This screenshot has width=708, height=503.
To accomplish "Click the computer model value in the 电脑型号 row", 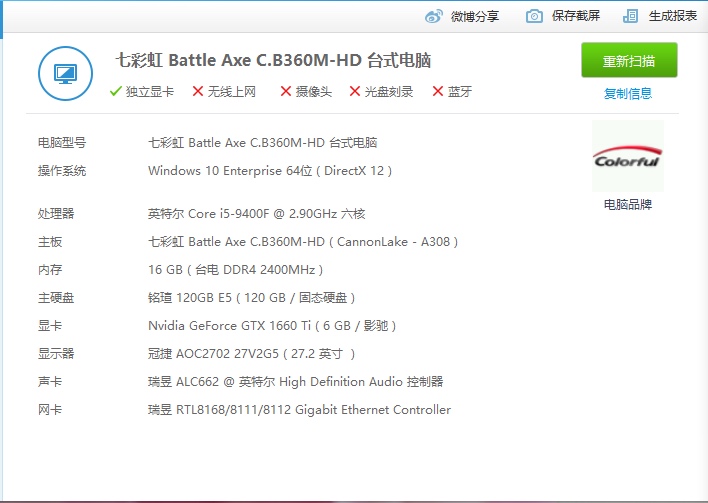I will click(263, 143).
